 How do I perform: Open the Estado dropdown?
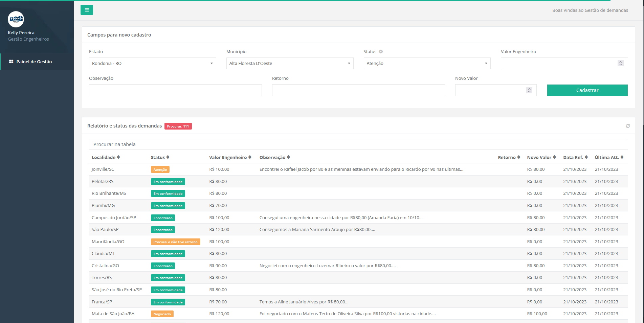tap(152, 64)
